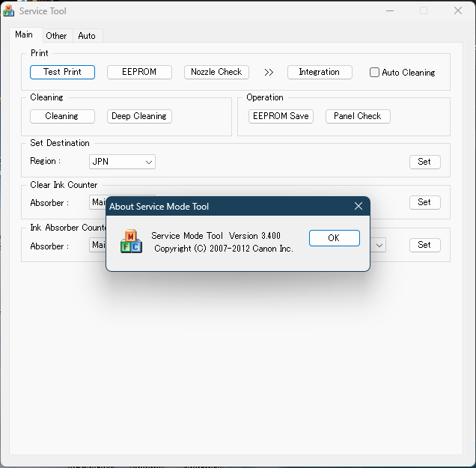
Task: Open the Other tab
Action: (x=56, y=35)
